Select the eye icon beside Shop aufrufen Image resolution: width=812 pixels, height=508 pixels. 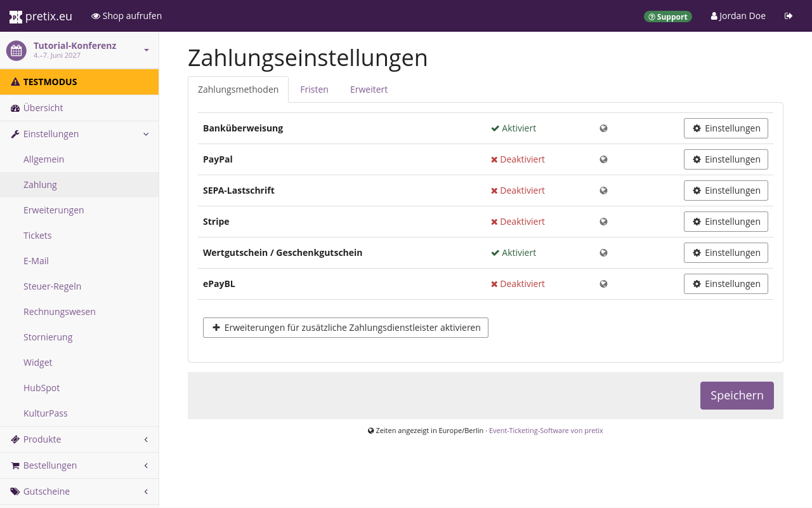point(95,15)
